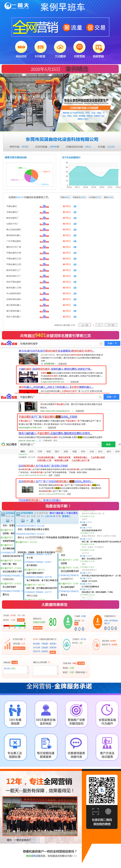The width and height of the screenshot is (121, 868).
Task: Click the SEO 网站优化 icon
Action: (x=21, y=47)
